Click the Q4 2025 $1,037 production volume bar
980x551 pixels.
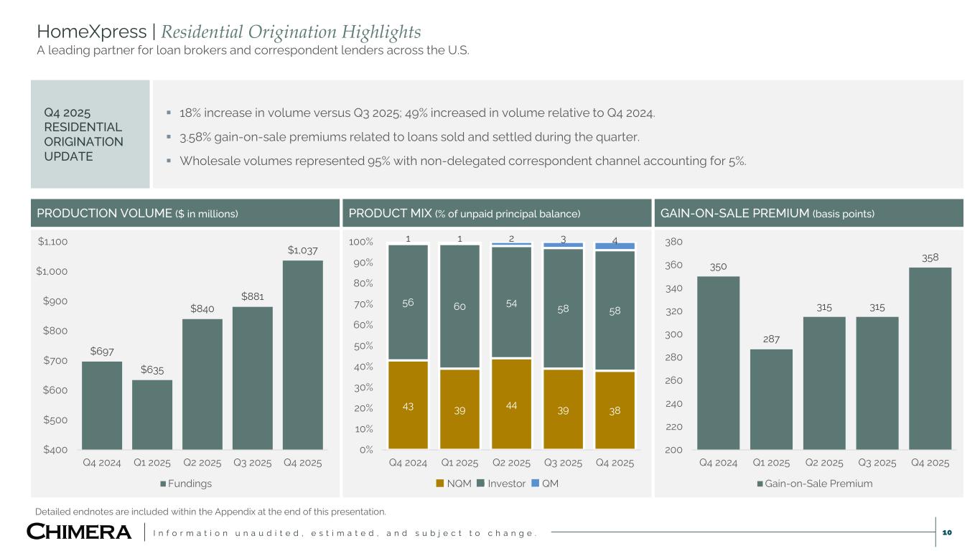pyautogui.click(x=302, y=355)
